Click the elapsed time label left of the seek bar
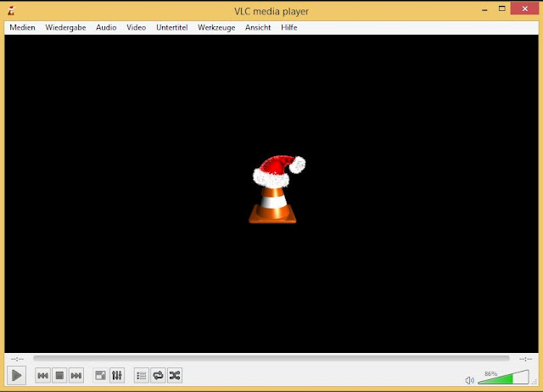 [x=17, y=359]
